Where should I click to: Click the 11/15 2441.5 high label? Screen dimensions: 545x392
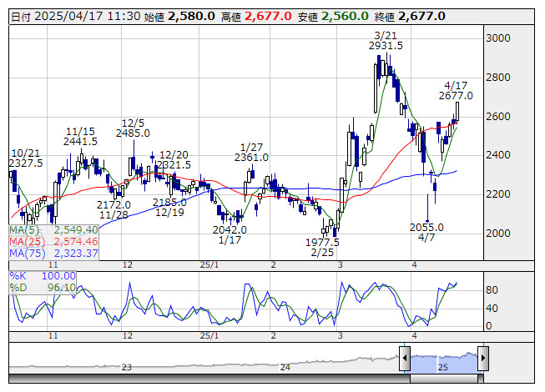click(x=80, y=137)
